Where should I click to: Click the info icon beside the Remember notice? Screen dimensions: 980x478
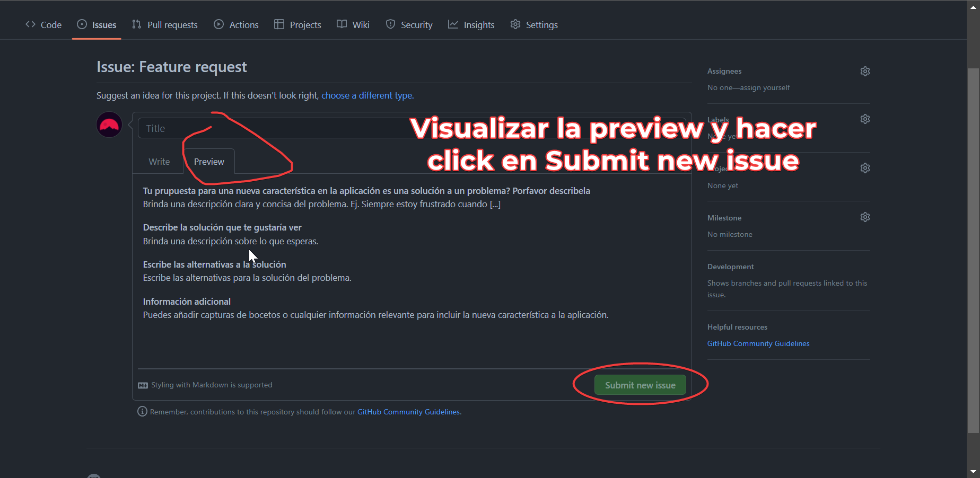pos(142,411)
